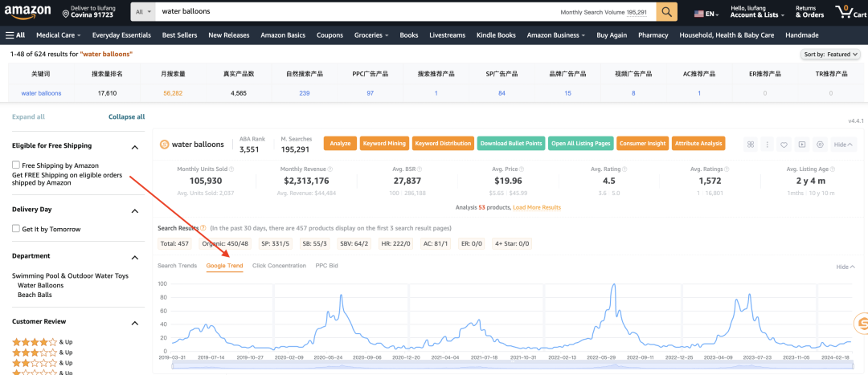The width and height of the screenshot is (868, 375).
Task: Click Download Bullet Points button
Action: [511, 143]
